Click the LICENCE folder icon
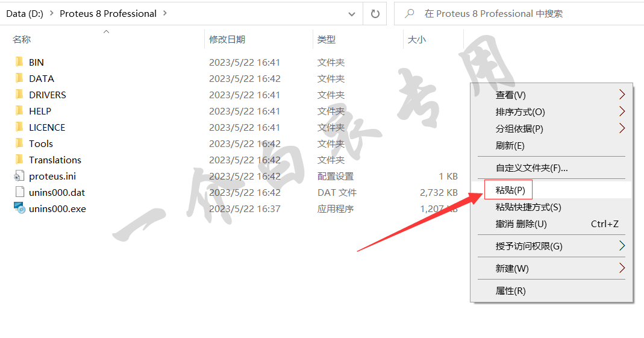This screenshot has height=338, width=644. (x=19, y=127)
